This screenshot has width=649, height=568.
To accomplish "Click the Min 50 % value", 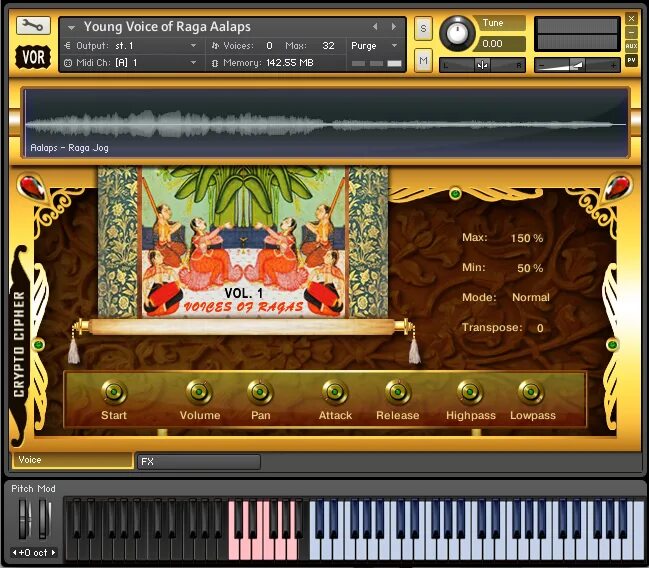I will tap(530, 268).
